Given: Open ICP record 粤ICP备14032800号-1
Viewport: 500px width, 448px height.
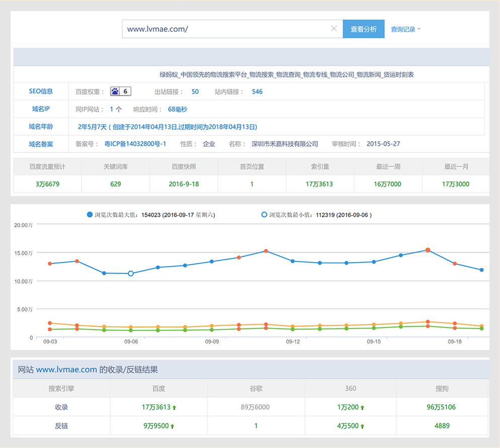Looking at the screenshot, I should tap(135, 144).
